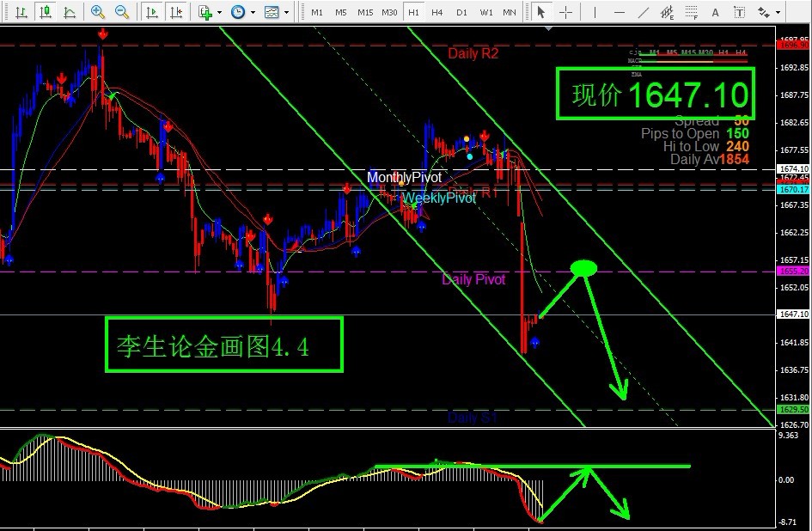The width and height of the screenshot is (812, 531).
Task: Select the crosshair cursor tool
Action: [566, 12]
